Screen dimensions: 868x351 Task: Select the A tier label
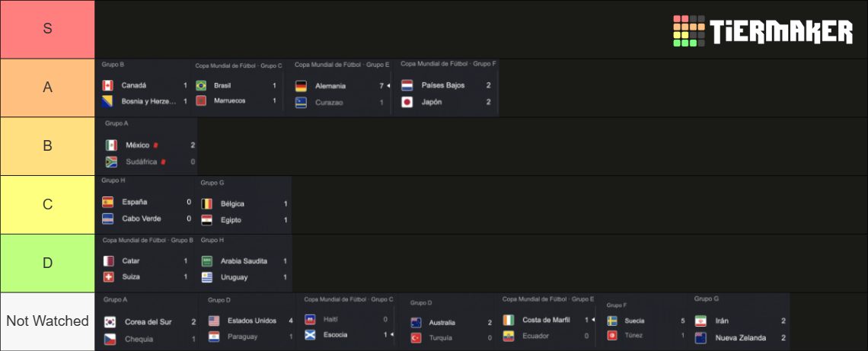[x=48, y=88]
